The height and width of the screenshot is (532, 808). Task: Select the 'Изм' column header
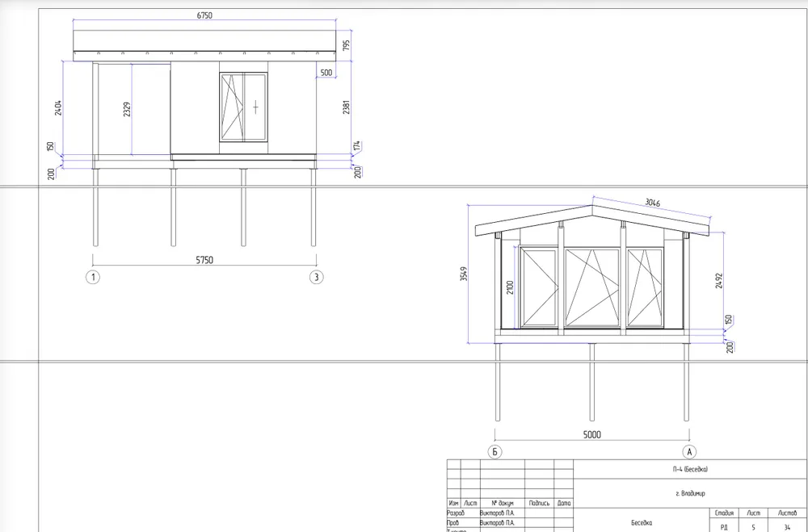pyautogui.click(x=453, y=503)
